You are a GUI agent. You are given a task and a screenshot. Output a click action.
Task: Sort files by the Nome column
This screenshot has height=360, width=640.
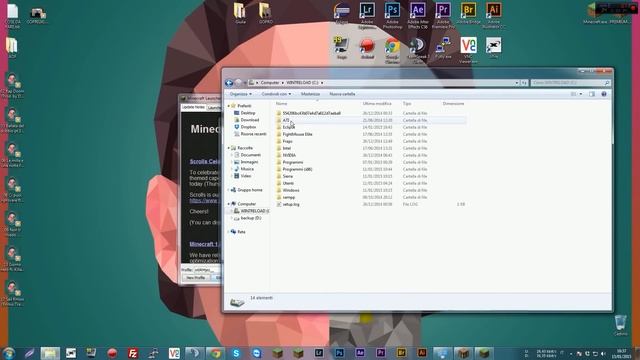point(282,104)
